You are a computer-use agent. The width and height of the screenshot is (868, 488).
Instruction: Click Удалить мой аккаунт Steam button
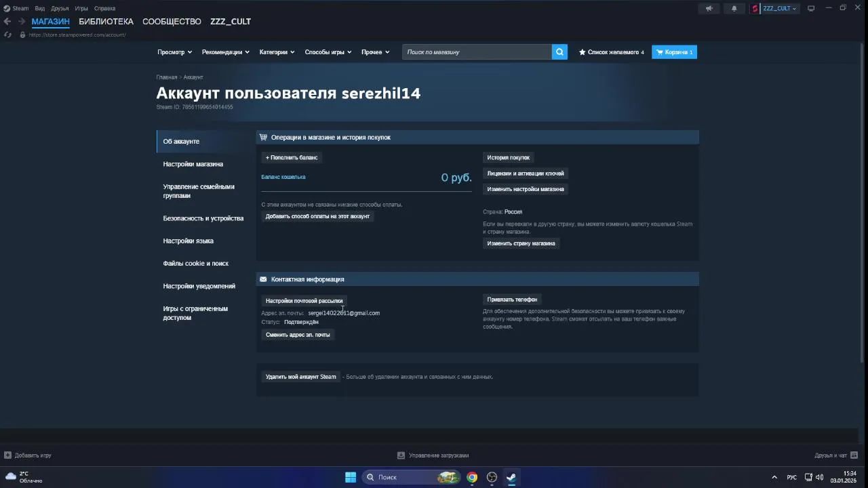coord(300,377)
